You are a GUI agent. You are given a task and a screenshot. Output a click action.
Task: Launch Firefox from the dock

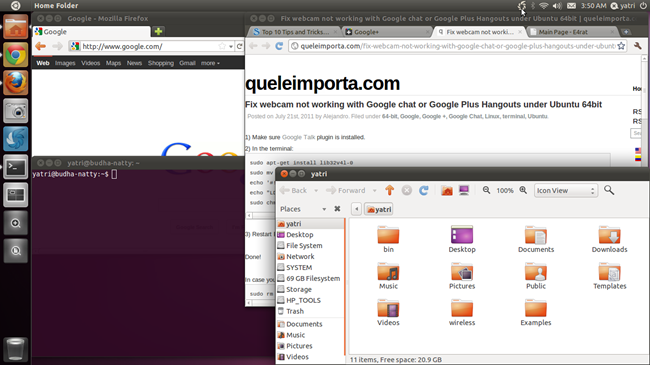coord(16,83)
